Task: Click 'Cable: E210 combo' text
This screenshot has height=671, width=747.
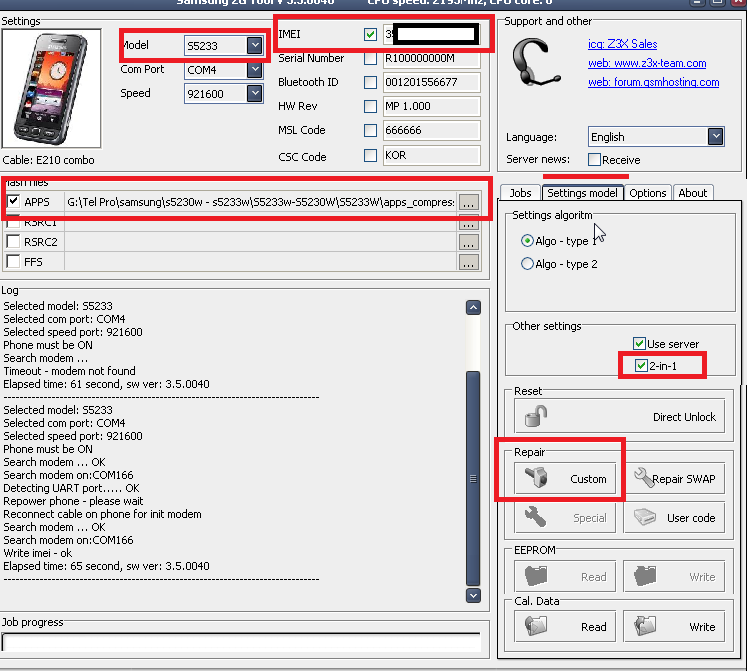Action: [x=49, y=160]
